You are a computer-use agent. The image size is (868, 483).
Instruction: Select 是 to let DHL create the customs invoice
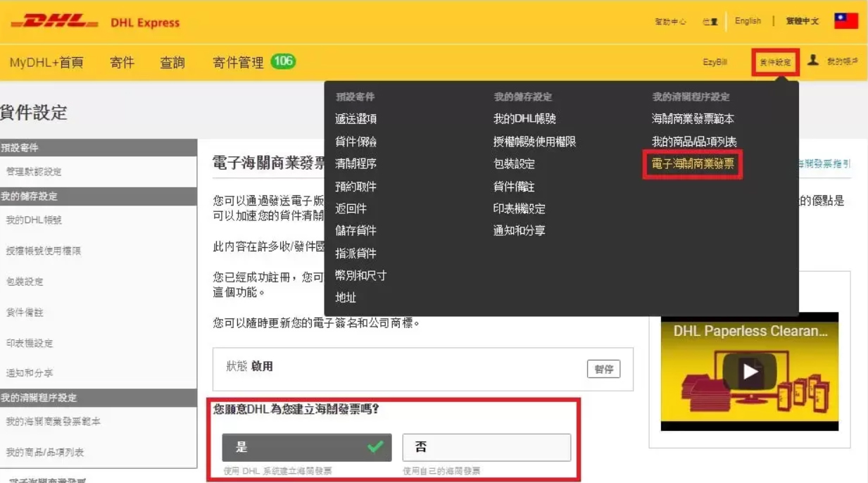point(307,447)
